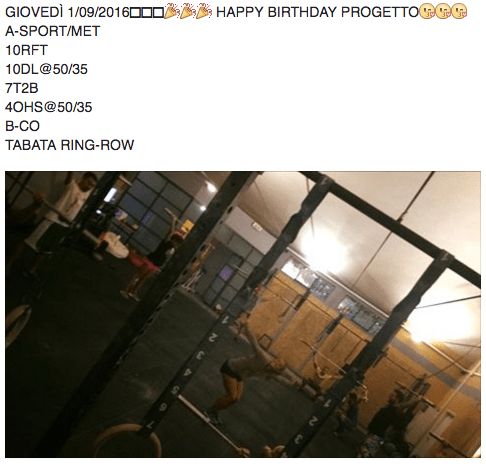
Task: Click the last party popper emoji
Action: pyautogui.click(x=204, y=12)
